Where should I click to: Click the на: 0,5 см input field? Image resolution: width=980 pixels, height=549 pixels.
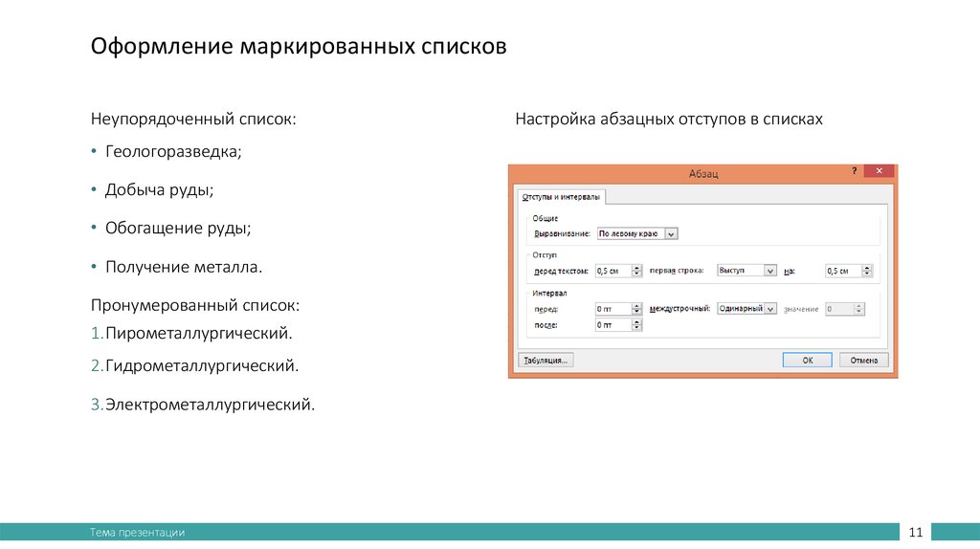coord(843,271)
